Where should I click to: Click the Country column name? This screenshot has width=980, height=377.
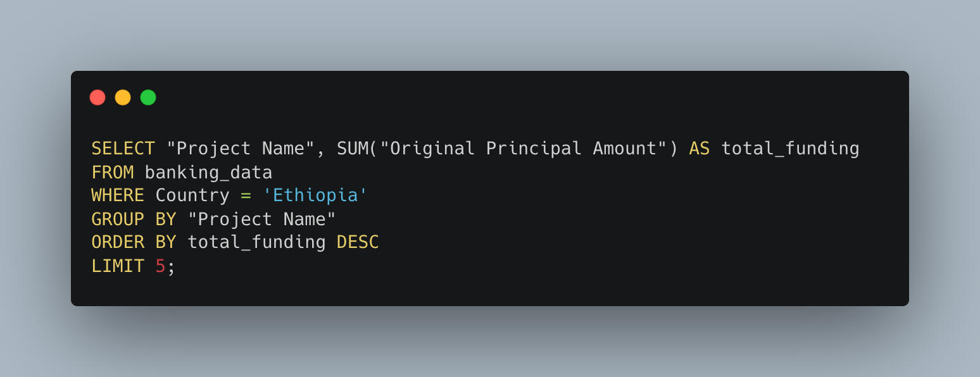pos(192,195)
